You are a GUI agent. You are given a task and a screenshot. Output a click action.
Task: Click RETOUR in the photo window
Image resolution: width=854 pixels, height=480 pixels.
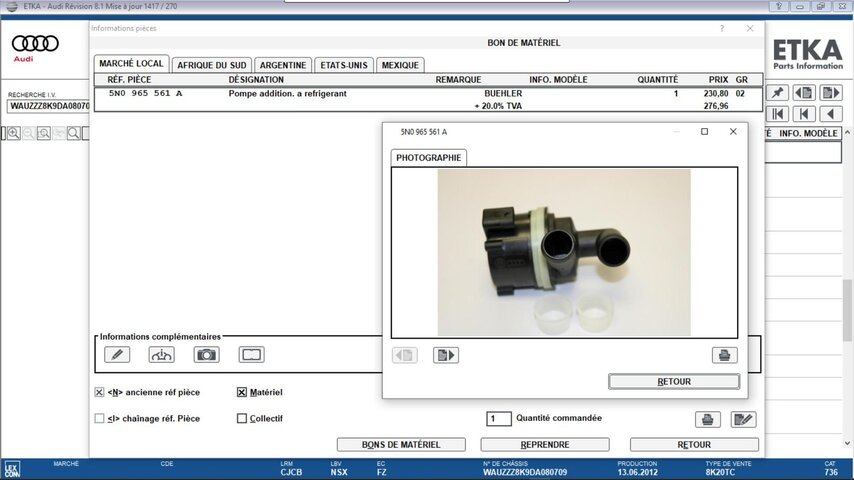(674, 381)
